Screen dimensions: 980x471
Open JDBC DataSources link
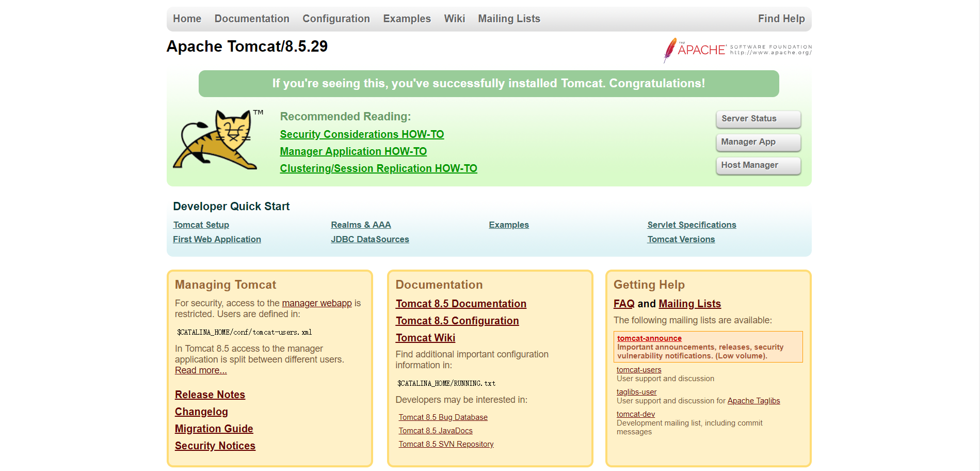369,240
